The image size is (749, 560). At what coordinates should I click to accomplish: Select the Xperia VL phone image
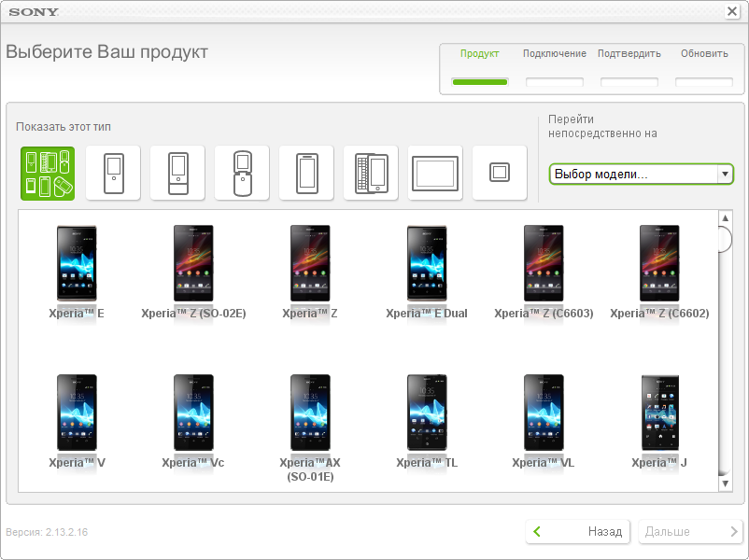544,413
